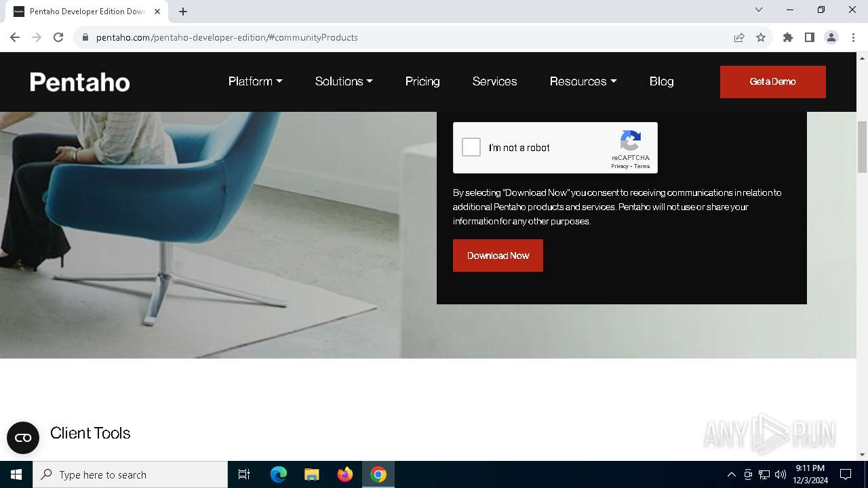This screenshot has height=488, width=868.
Task: Click the Pentaho logo in the header
Action: pyautogui.click(x=80, y=82)
